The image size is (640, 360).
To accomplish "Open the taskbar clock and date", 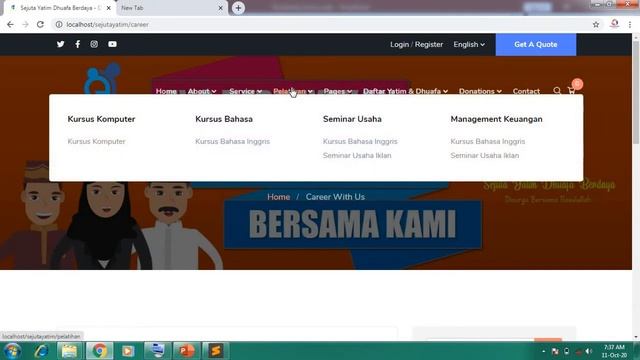I will pyautogui.click(x=614, y=351).
